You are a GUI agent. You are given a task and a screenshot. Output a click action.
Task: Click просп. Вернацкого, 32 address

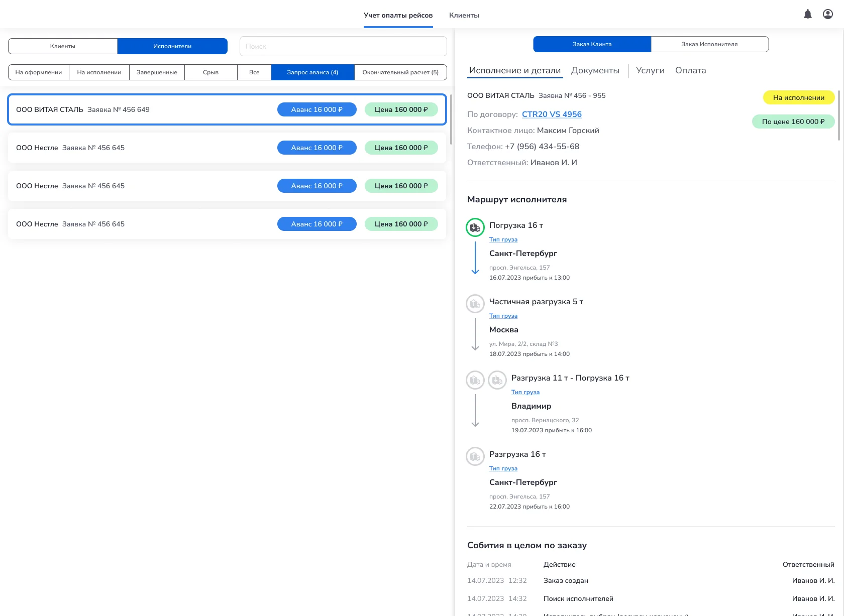[545, 420]
